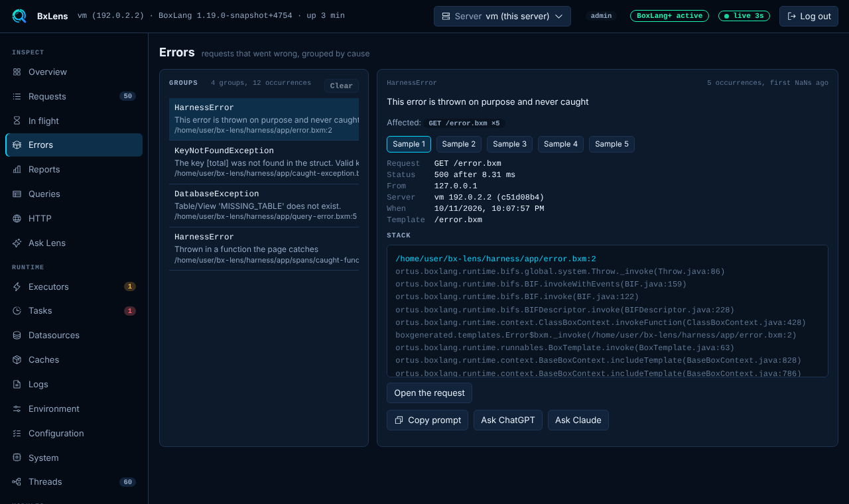Open the Threads branch icon

(17, 481)
